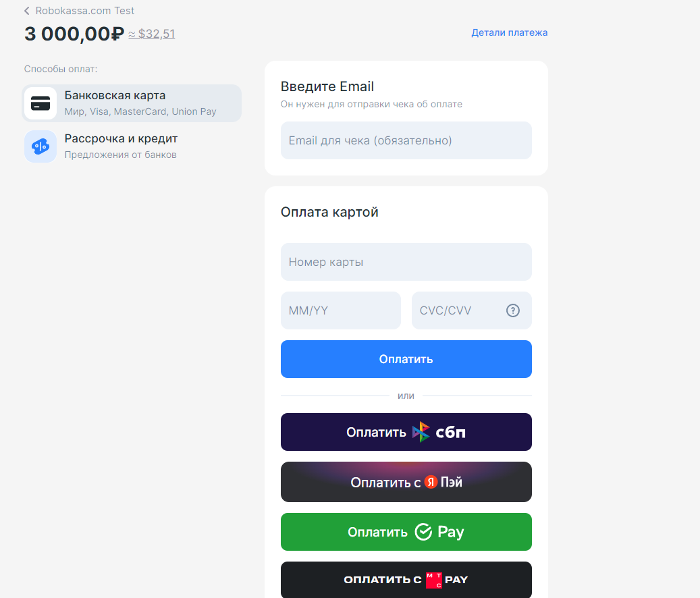Select Банковская карта payment method
700x598 pixels.
coord(132,103)
